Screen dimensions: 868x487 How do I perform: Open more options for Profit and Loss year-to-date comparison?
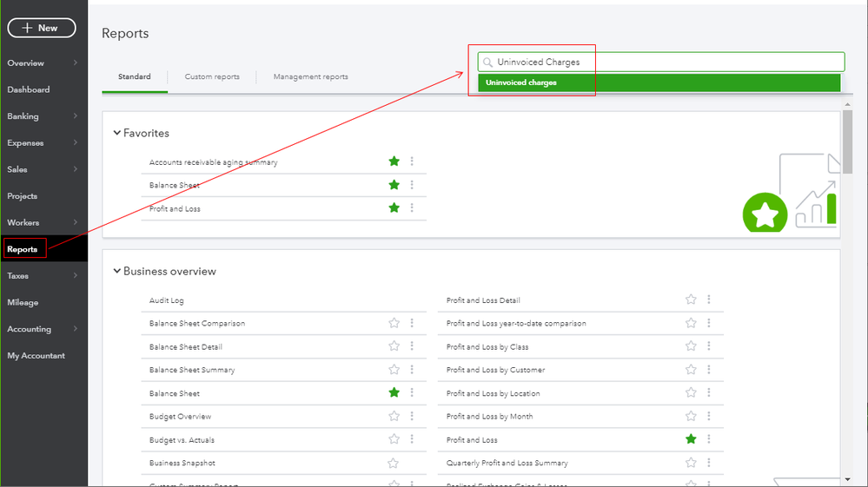(x=709, y=323)
